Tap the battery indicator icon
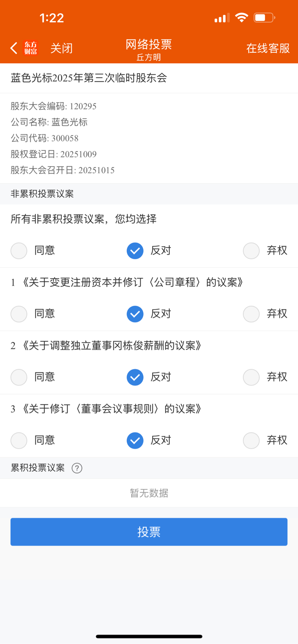 pyautogui.click(x=264, y=18)
